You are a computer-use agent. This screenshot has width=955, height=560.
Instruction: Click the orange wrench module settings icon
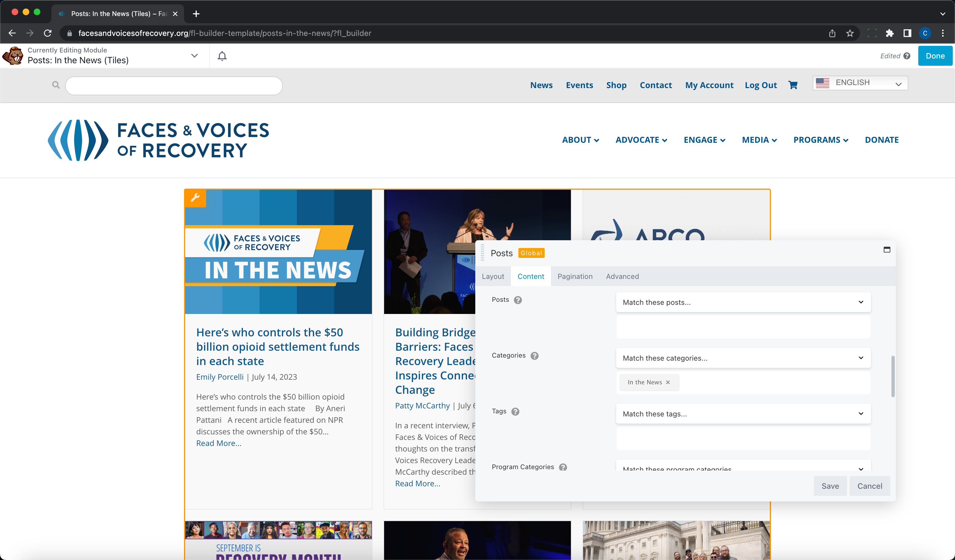[195, 198]
